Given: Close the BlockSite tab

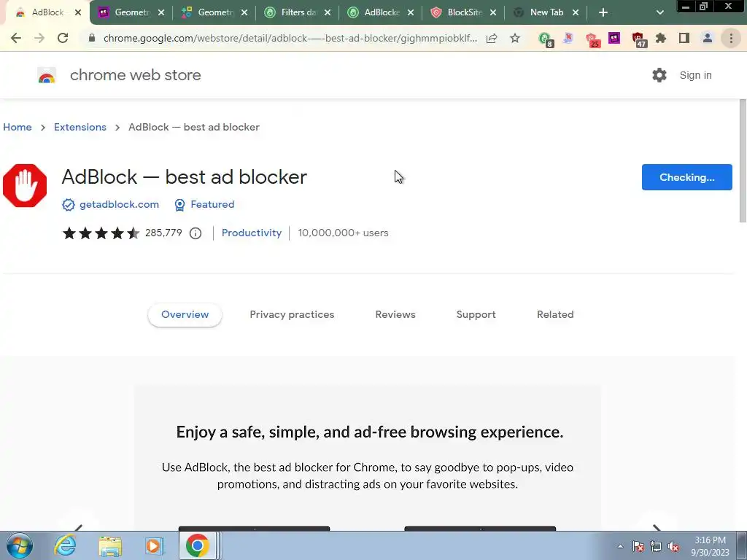Looking at the screenshot, I should (x=493, y=12).
